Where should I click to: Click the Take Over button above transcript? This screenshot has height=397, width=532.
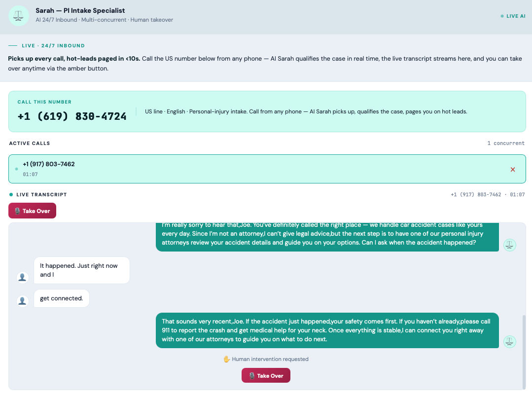(32, 211)
